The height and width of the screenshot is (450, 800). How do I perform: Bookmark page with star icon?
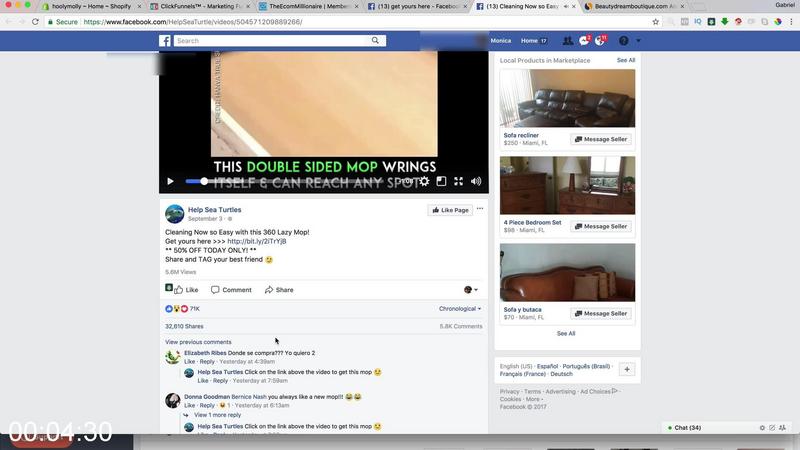tap(656, 22)
